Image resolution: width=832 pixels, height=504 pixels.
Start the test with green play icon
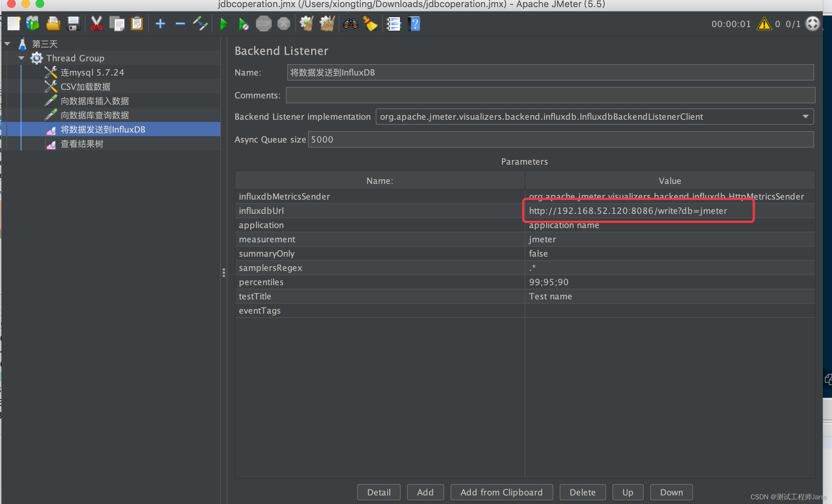point(224,24)
